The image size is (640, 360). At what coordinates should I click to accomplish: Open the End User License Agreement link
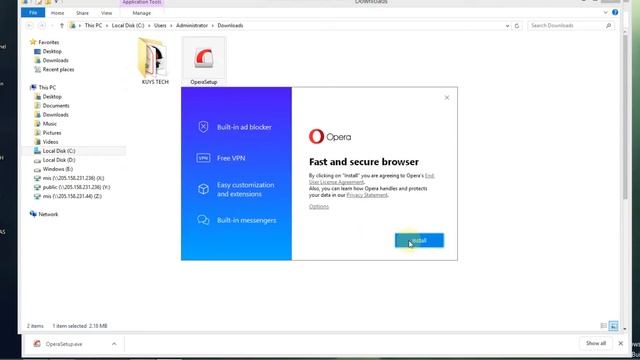click(x=371, y=179)
